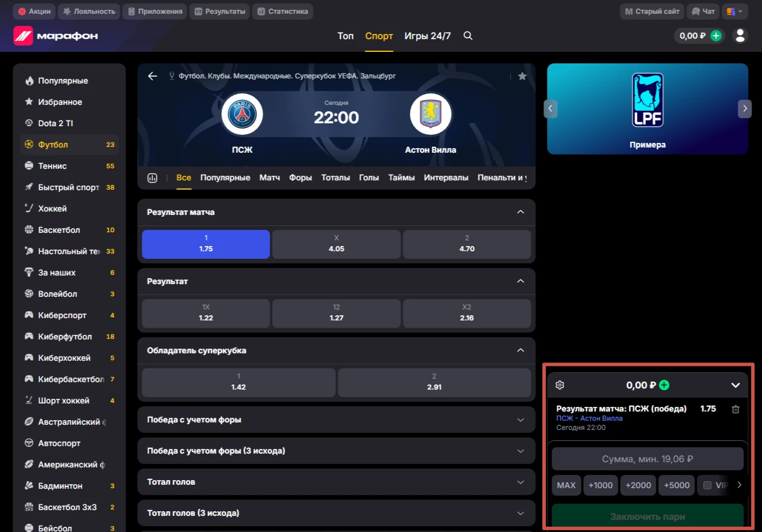Select Бадминтон in sports sidebar
Viewport: 762px width, 532px height.
(x=69, y=486)
